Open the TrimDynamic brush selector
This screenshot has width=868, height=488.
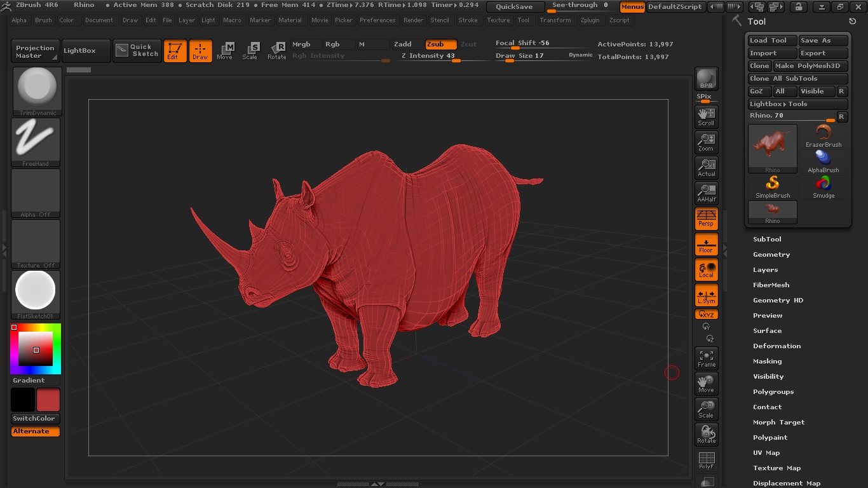(37, 91)
